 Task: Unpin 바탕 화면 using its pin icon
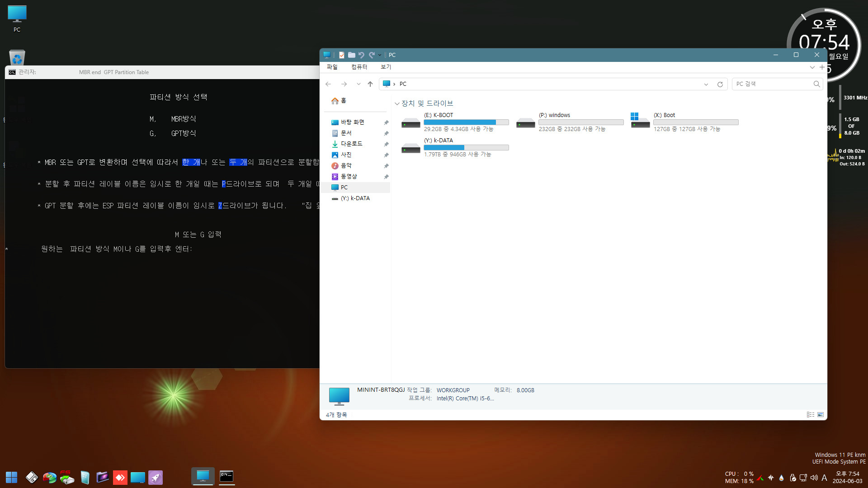386,122
